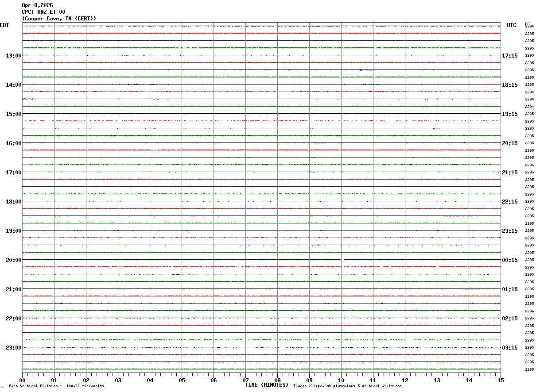Click the 21:00 EDT time label
This screenshot has height=392, width=536.
click(x=14, y=289)
